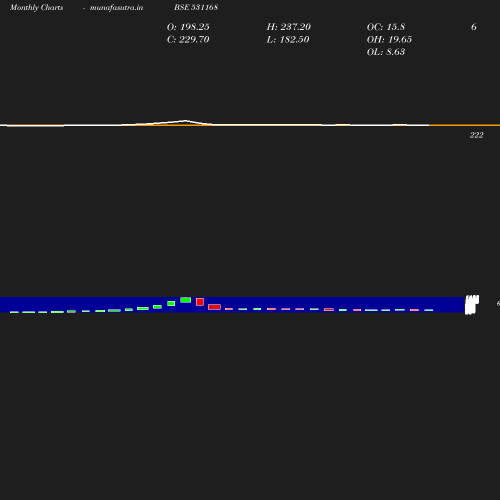Click the '222' price axis label

click(477, 135)
